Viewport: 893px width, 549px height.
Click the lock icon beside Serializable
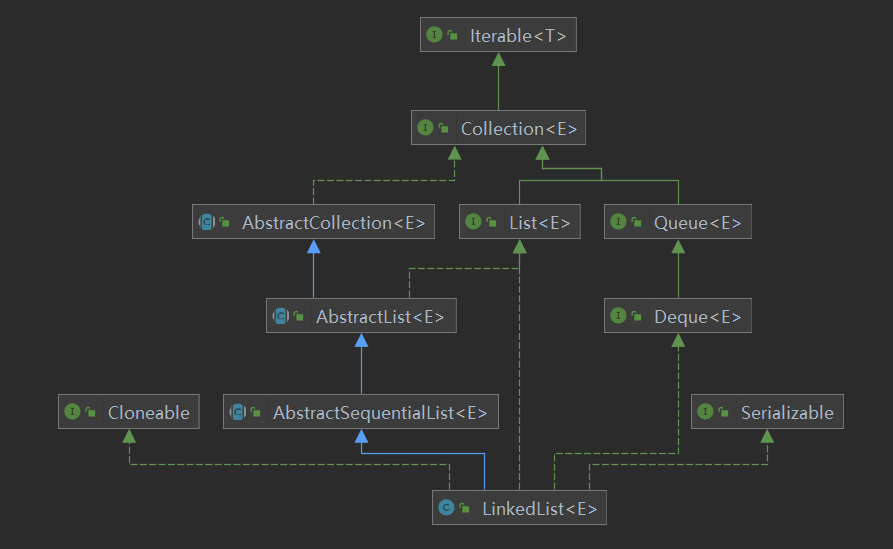[x=723, y=412]
